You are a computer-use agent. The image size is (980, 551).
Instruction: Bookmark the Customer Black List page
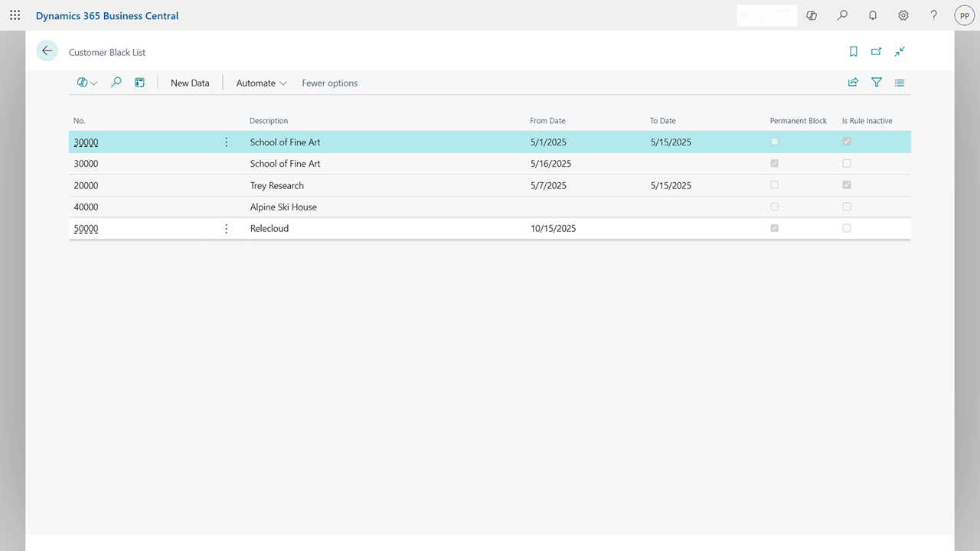point(853,51)
